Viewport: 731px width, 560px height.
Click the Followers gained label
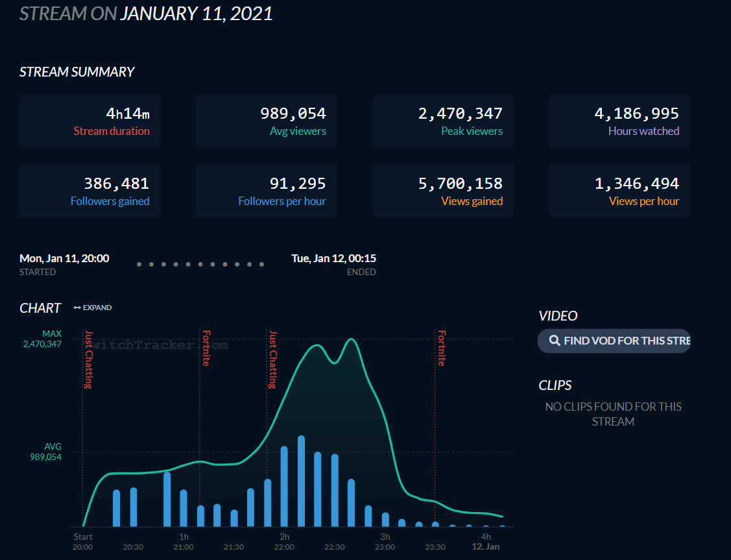(110, 201)
